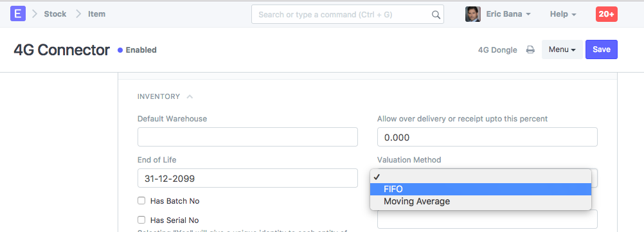Viewport: 644px width, 232px height.
Task: Select FIFO valuation method option
Action: [x=481, y=190]
